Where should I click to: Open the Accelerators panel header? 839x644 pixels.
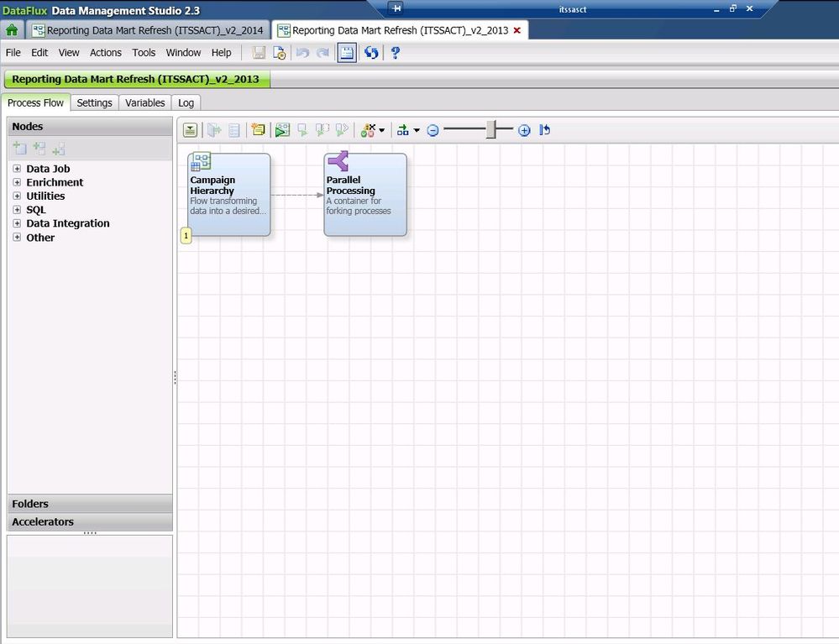click(x=90, y=521)
